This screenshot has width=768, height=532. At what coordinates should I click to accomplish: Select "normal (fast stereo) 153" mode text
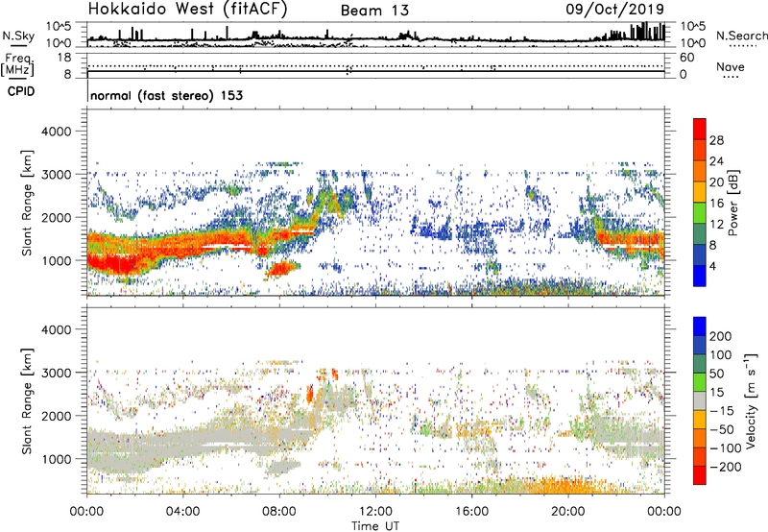(x=166, y=95)
